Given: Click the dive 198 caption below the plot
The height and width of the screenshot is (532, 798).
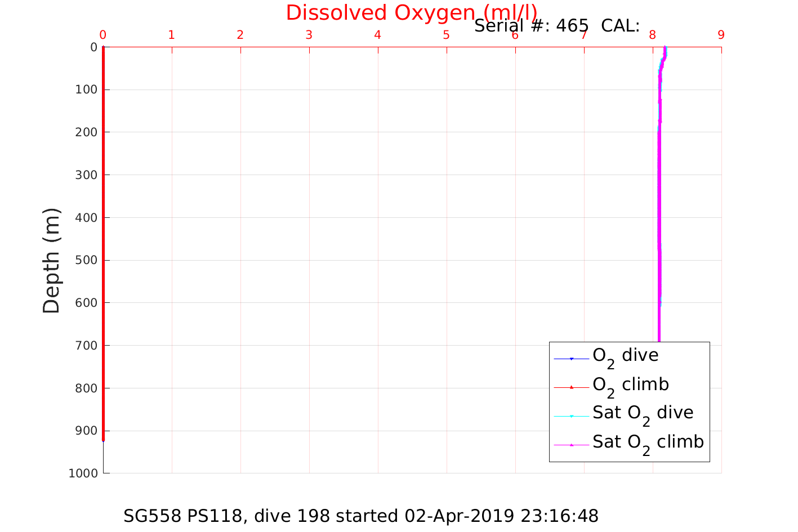Looking at the screenshot, I should 361,516.
